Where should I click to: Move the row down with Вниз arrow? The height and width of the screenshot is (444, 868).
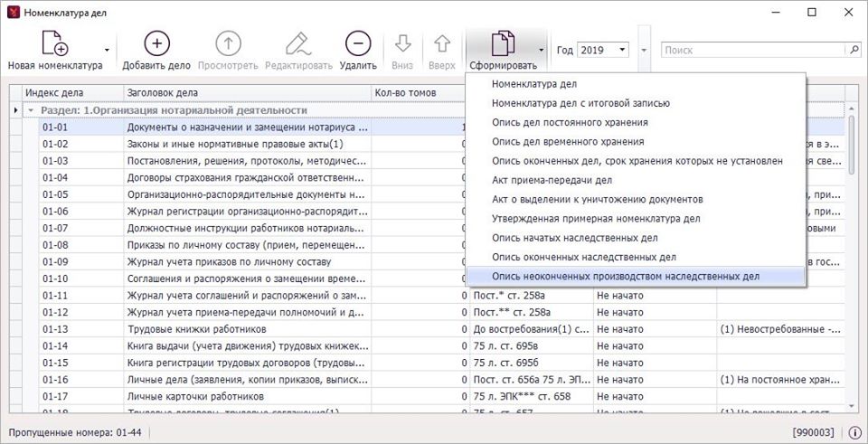[402, 43]
